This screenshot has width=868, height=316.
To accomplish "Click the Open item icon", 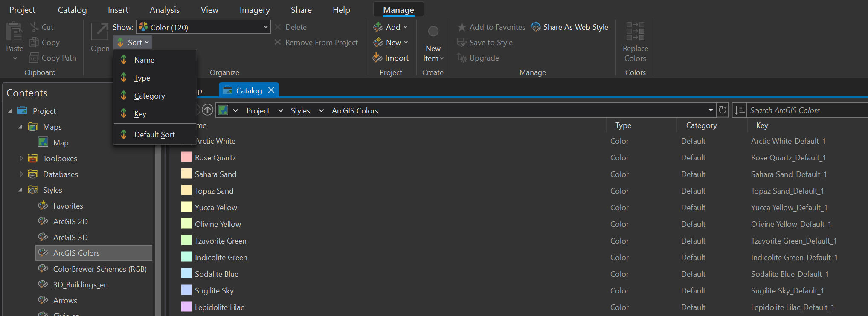I will pyautogui.click(x=100, y=31).
